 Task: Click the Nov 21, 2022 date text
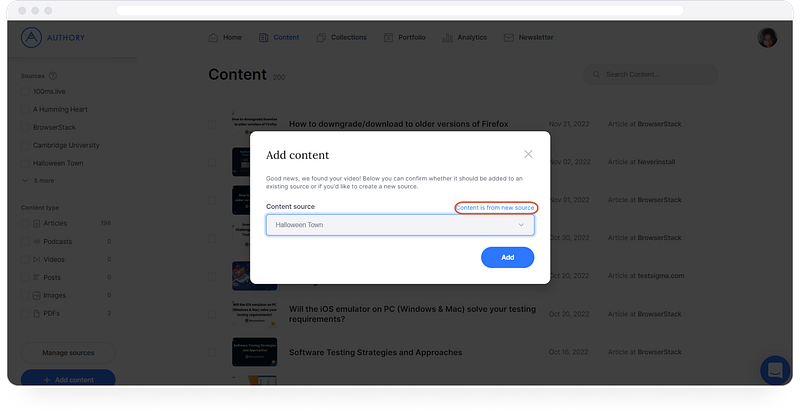click(x=569, y=124)
